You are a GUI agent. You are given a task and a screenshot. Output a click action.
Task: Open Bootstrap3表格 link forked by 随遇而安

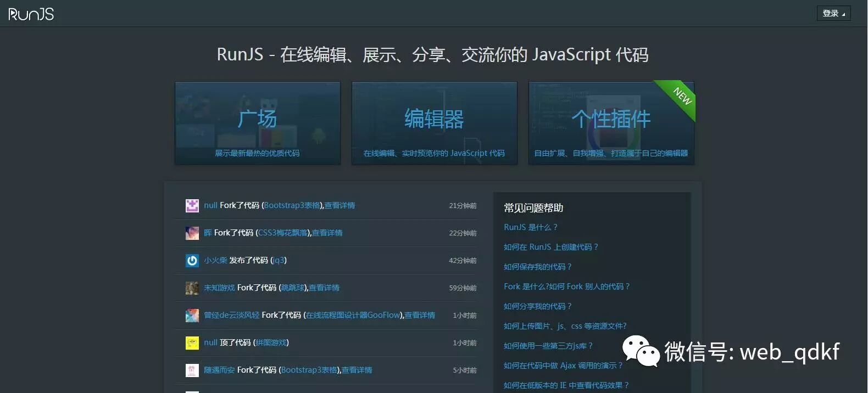[x=309, y=370]
